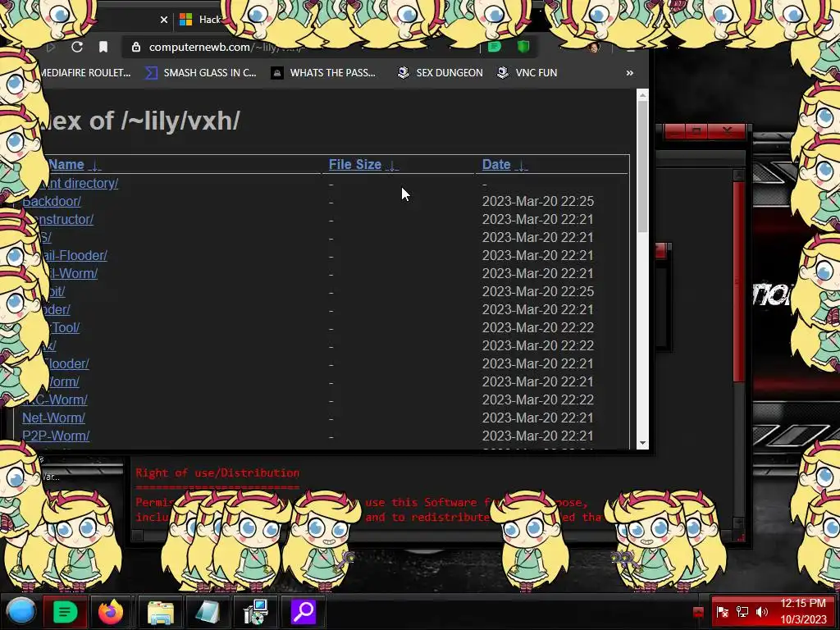Screen dimensions: 840x630
Task: Click page scrollbar down arrow
Action: 642,444
